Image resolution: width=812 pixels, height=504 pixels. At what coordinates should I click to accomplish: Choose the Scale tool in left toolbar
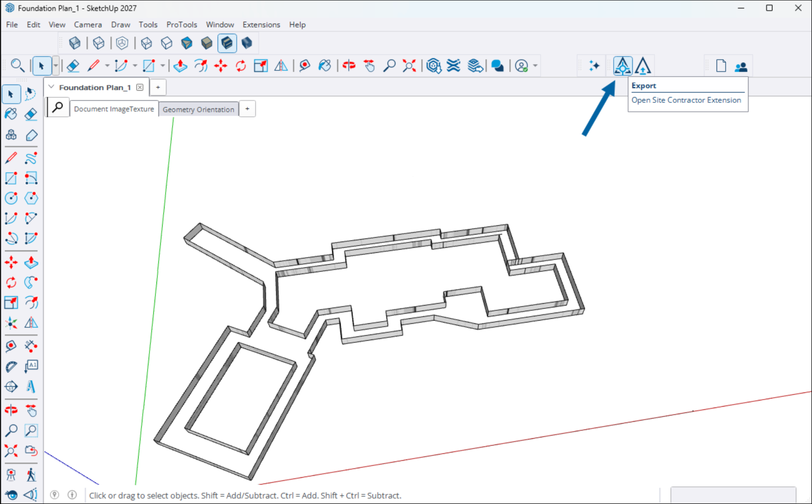point(11,302)
